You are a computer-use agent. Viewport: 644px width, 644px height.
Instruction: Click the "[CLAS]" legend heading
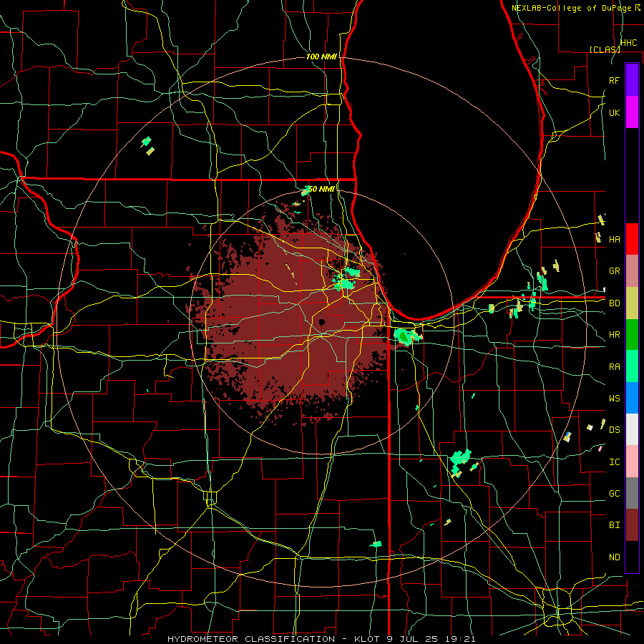(x=605, y=49)
